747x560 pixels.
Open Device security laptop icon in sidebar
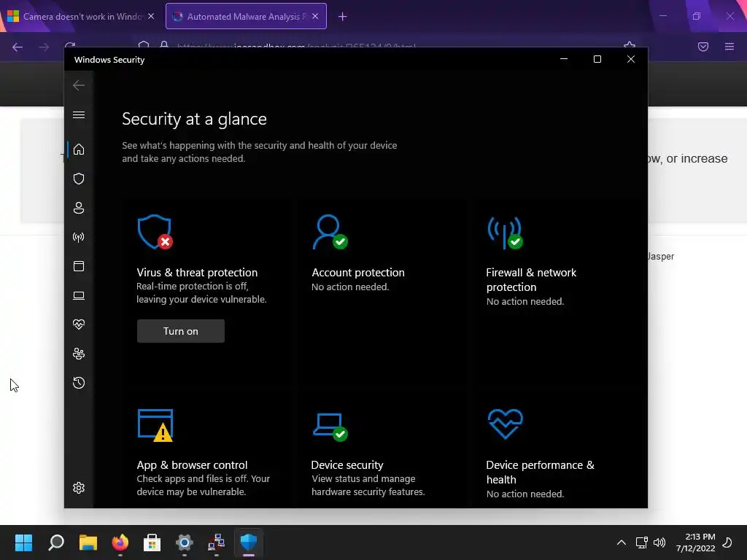click(x=79, y=296)
